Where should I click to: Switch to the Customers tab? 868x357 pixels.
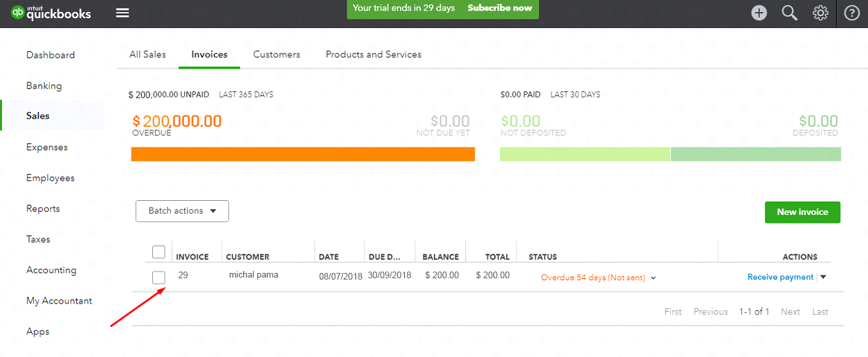(276, 55)
